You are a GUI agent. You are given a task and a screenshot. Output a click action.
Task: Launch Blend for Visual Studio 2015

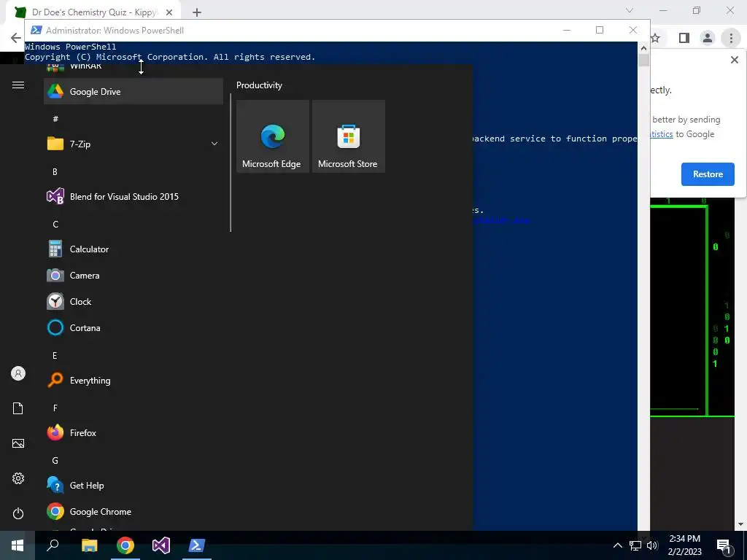pyautogui.click(x=133, y=197)
